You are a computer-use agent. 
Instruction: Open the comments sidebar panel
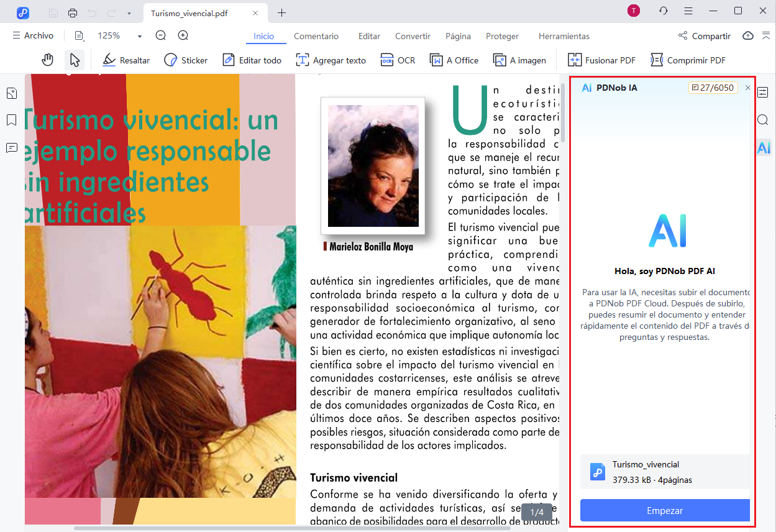11,147
